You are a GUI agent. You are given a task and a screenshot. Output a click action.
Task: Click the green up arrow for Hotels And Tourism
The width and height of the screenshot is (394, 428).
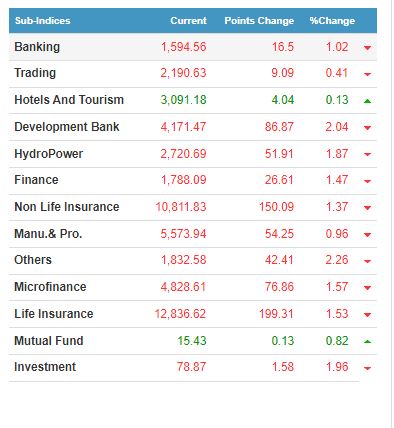[367, 101]
